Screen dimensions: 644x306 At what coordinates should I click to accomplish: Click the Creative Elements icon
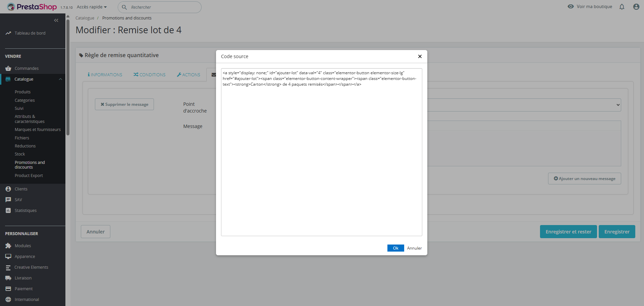(8, 267)
